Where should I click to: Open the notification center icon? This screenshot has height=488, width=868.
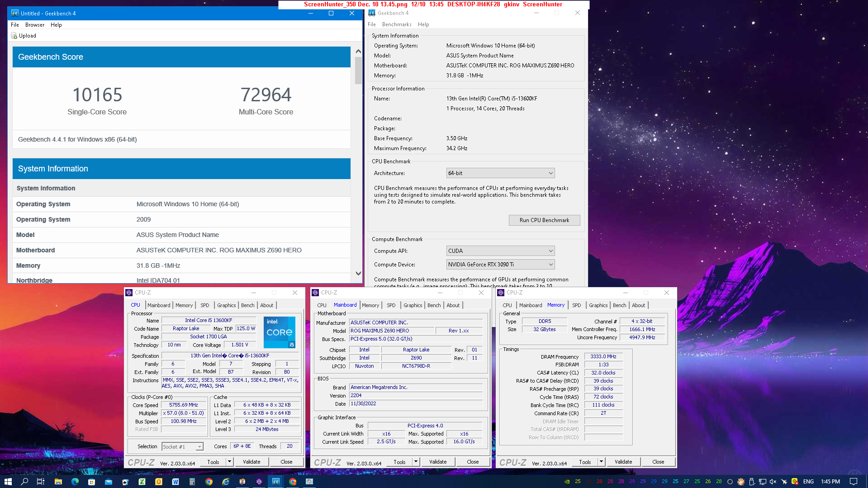tap(854, 482)
